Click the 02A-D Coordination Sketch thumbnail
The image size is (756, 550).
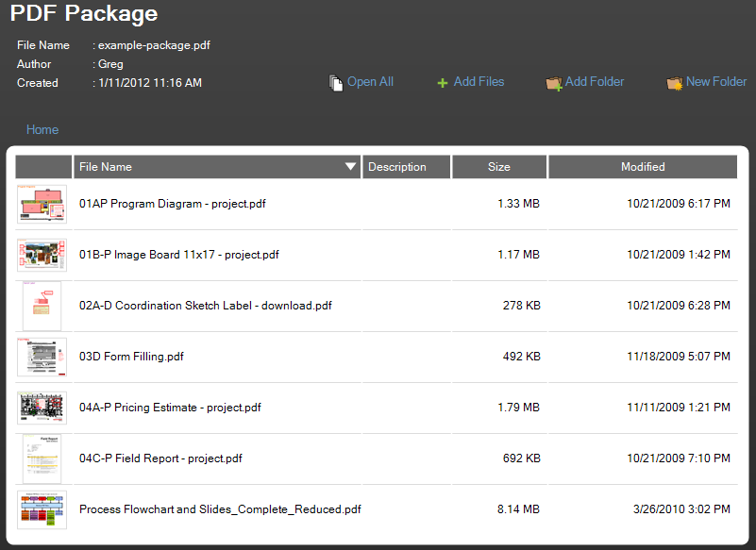42,306
